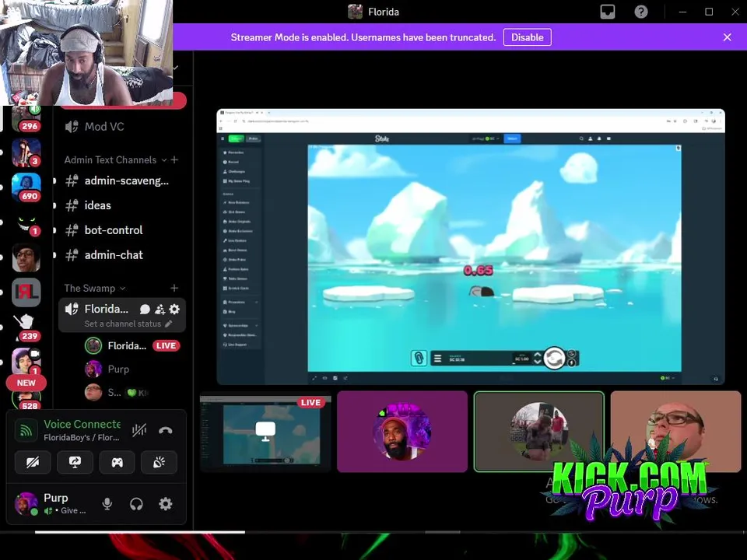747x560 pixels.
Task: Turn on camera button
Action: coord(33,462)
